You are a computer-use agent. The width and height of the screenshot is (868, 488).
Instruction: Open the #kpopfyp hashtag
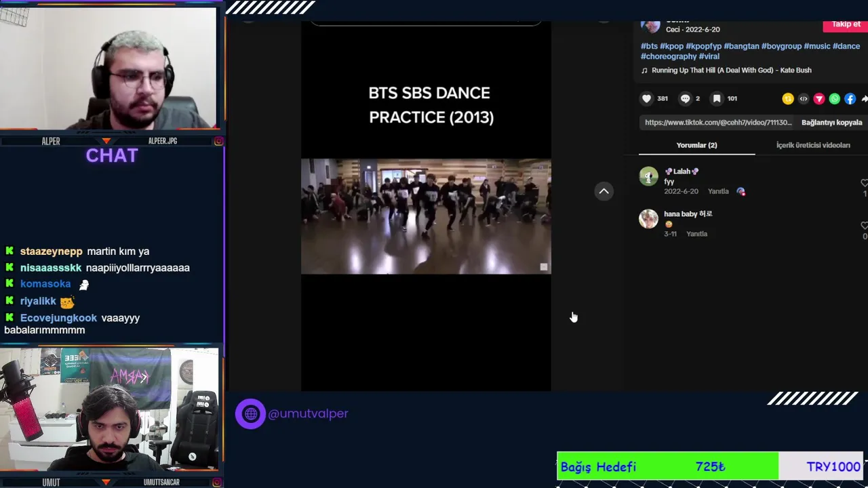[x=703, y=46]
